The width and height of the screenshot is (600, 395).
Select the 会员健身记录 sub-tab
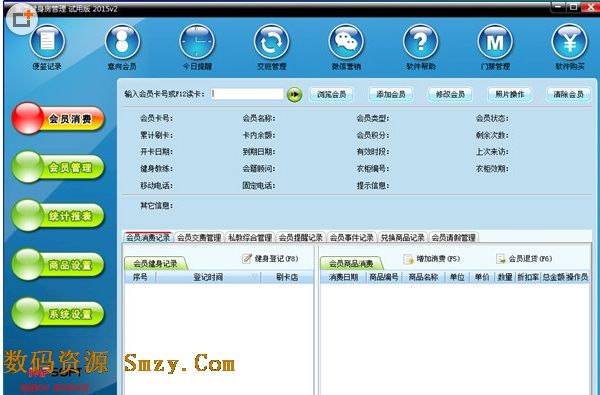[155, 263]
